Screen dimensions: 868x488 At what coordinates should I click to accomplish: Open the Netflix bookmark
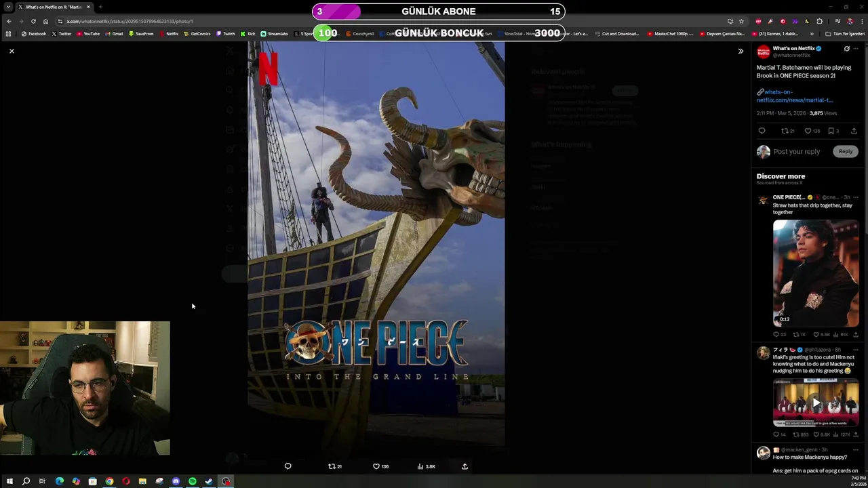coord(169,34)
